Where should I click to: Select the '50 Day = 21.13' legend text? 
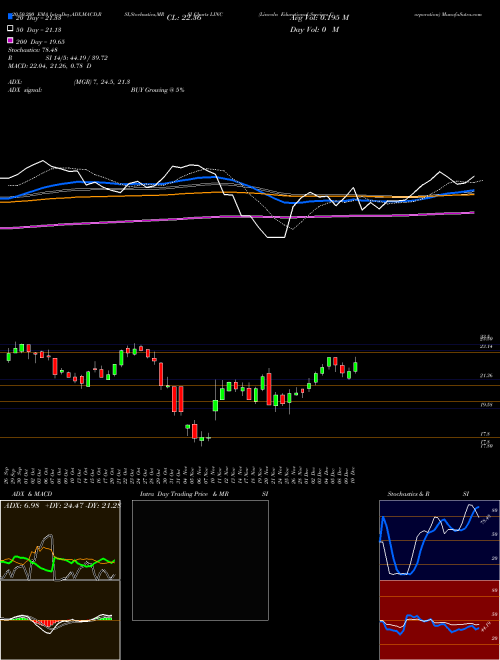click(38, 29)
